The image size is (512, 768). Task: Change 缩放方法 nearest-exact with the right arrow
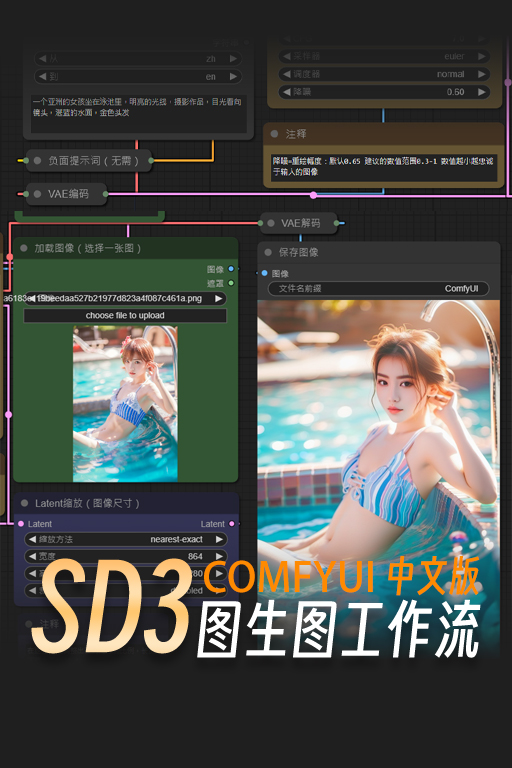coord(219,539)
